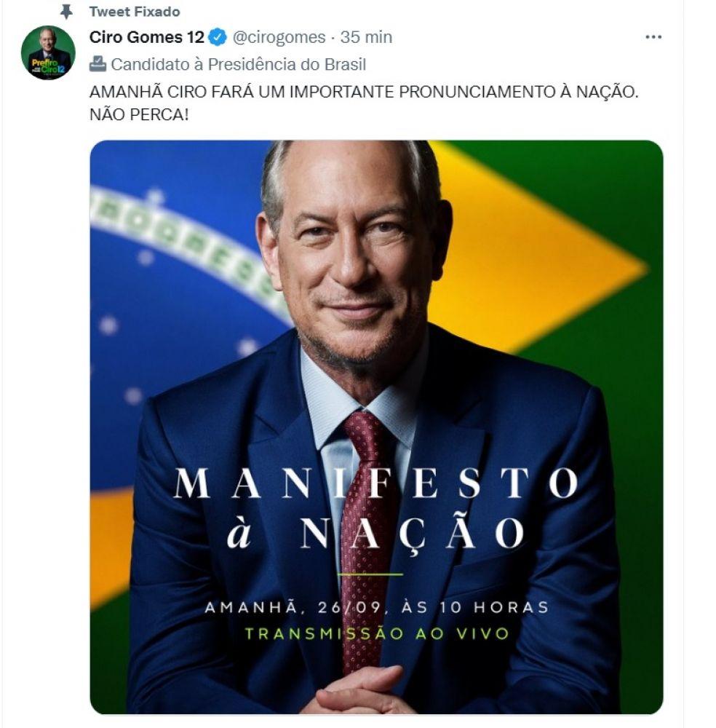Viewport: 716px width, 728px height.
Task: Open the 35 min timestamp link
Action: coord(366,37)
